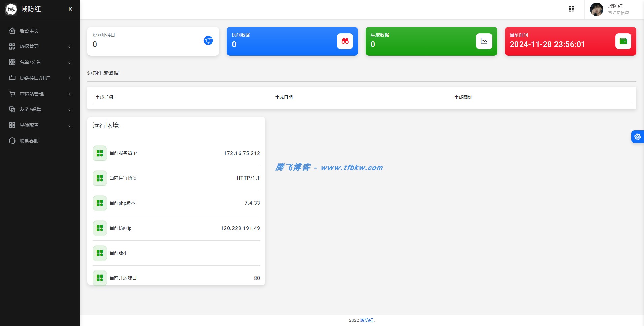Click the copy icon beside 友链/采集
The image size is (644, 326).
click(x=12, y=109)
